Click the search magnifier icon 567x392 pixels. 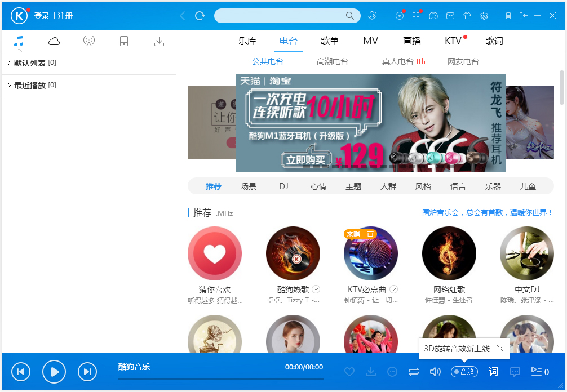pyautogui.click(x=349, y=16)
